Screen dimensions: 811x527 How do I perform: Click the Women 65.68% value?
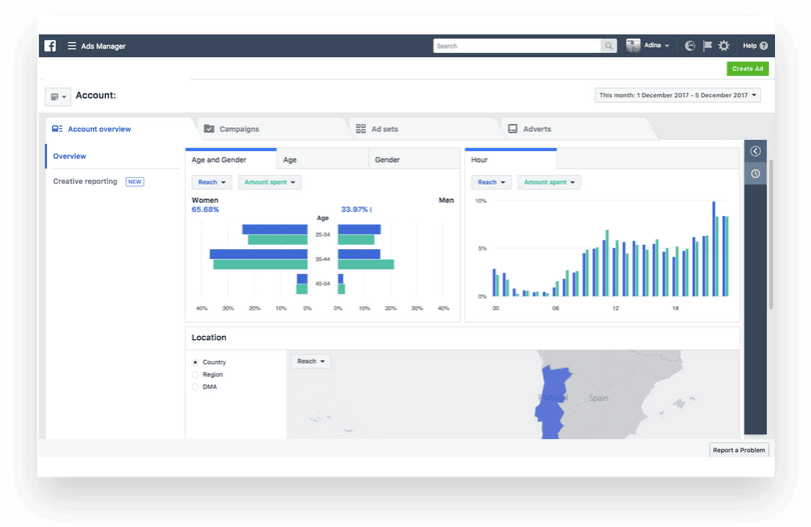(x=205, y=209)
